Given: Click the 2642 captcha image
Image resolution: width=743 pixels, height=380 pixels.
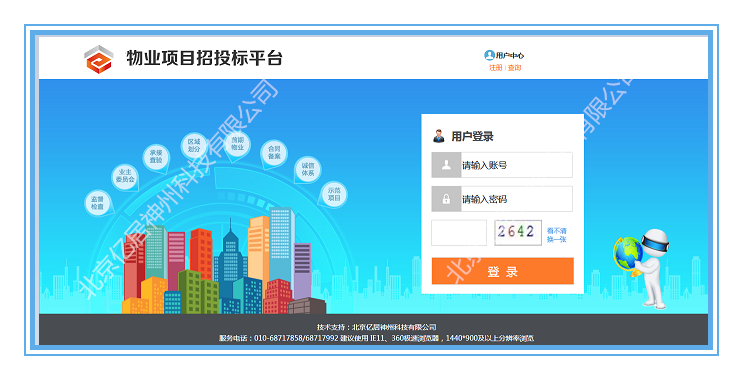Looking at the screenshot, I should point(518,233).
